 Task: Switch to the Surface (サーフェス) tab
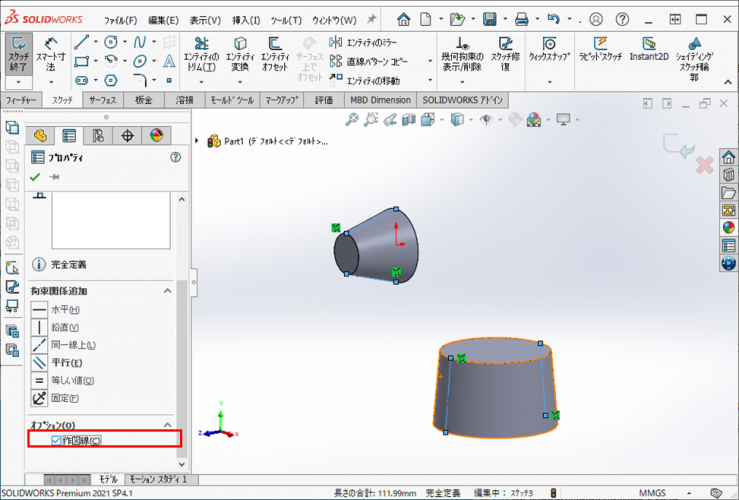[102, 101]
